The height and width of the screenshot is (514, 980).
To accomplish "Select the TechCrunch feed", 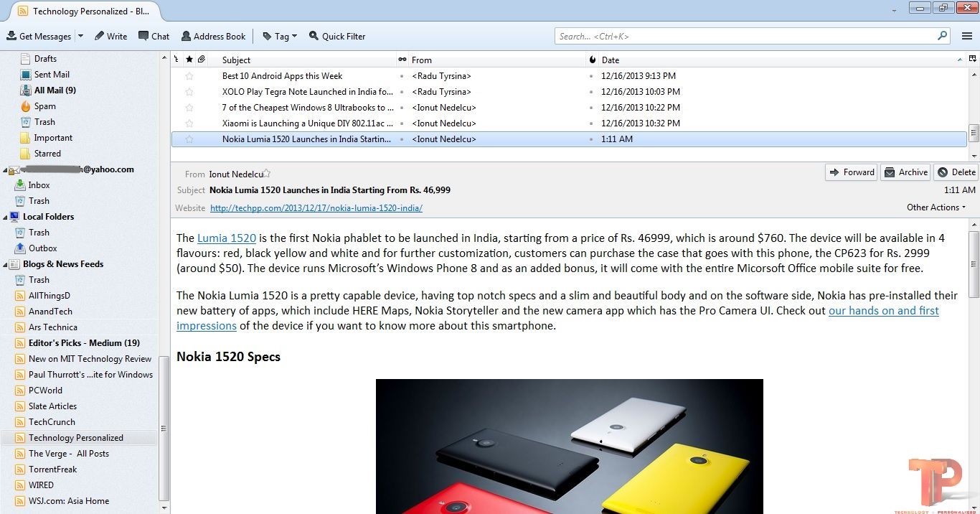I will pos(52,421).
